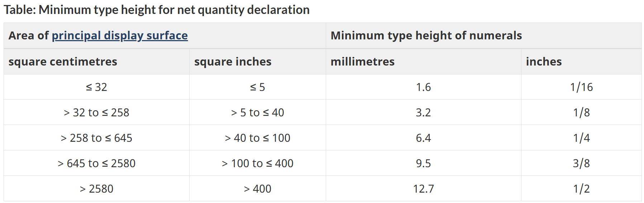Open the principal display surface link

pyautogui.click(x=120, y=35)
